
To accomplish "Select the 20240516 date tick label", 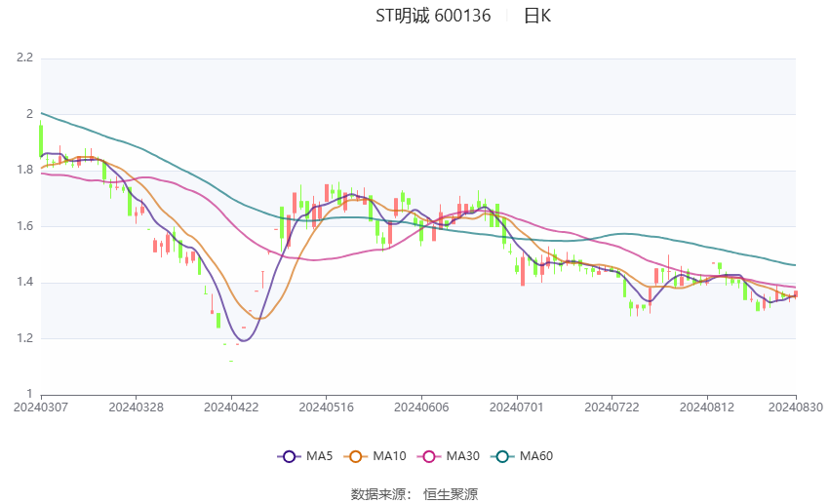I will pos(326,407).
